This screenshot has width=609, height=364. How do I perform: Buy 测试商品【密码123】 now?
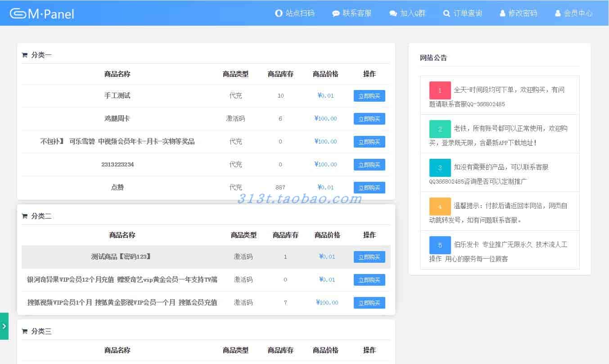point(369,257)
